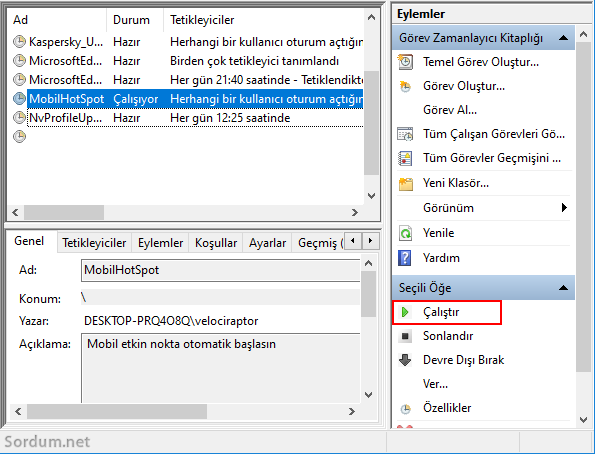This screenshot has width=595, height=454.
Task: Sort by the Tetikleyiciler column header
Action: (x=264, y=20)
